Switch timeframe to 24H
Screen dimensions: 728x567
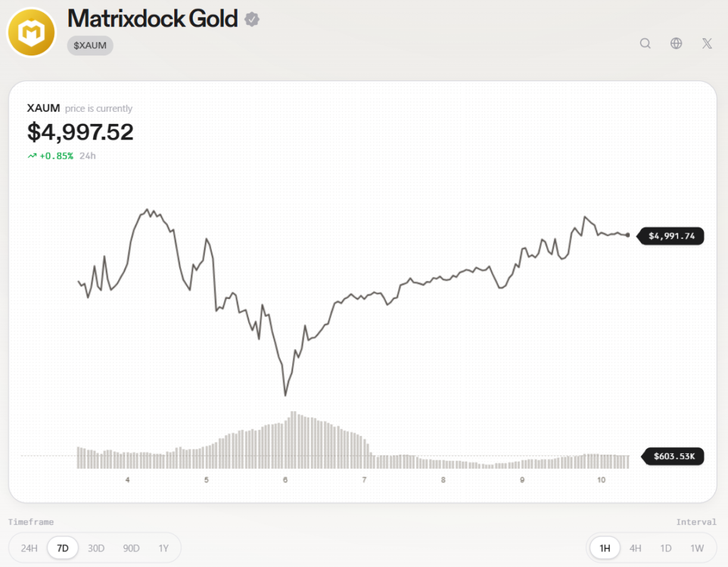(x=28, y=548)
